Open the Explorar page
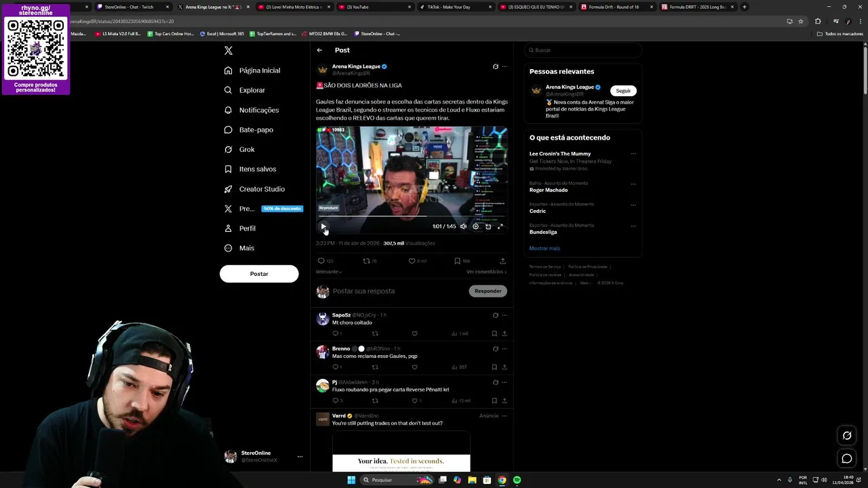 (245, 90)
